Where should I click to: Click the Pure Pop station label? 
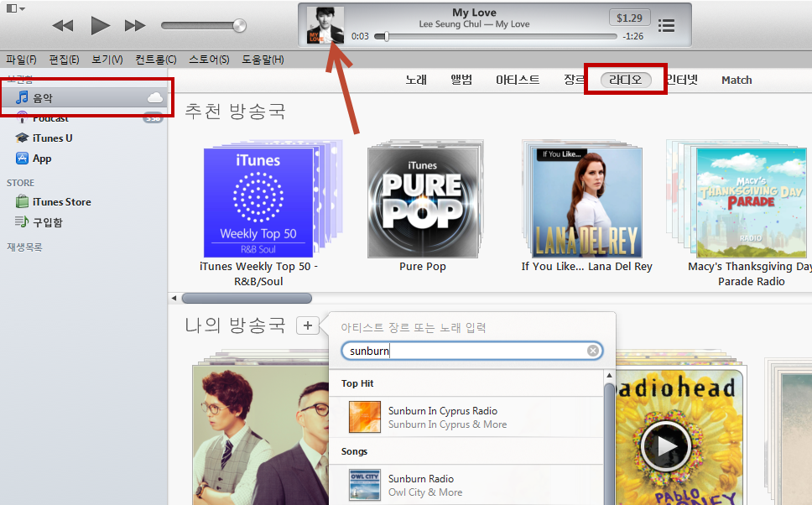tap(423, 266)
